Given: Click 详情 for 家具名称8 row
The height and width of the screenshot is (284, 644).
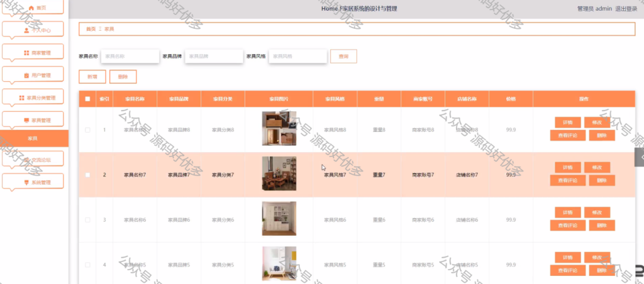Looking at the screenshot, I should click(568, 123).
